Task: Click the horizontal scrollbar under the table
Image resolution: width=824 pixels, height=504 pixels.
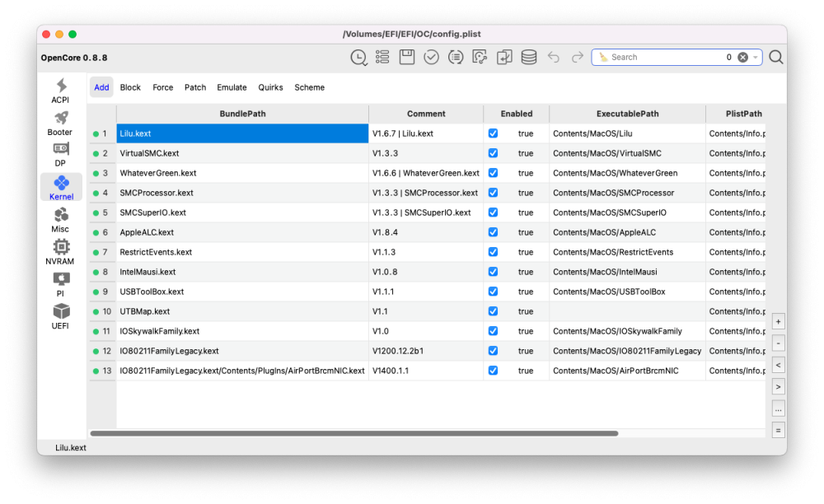Action: click(x=354, y=434)
